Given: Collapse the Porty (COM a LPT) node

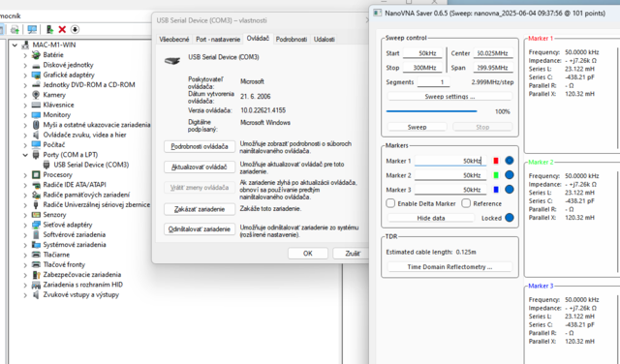Looking at the screenshot, I should (25, 155).
